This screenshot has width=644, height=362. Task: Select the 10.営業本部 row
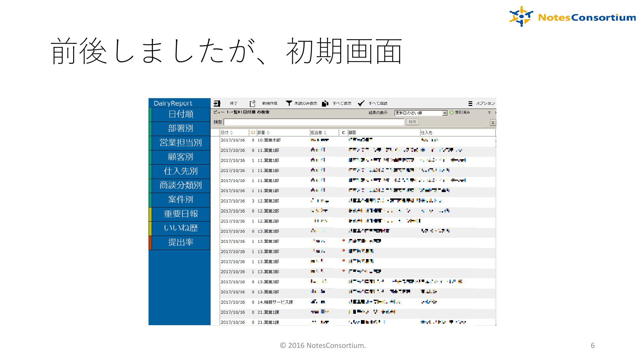[358, 140]
